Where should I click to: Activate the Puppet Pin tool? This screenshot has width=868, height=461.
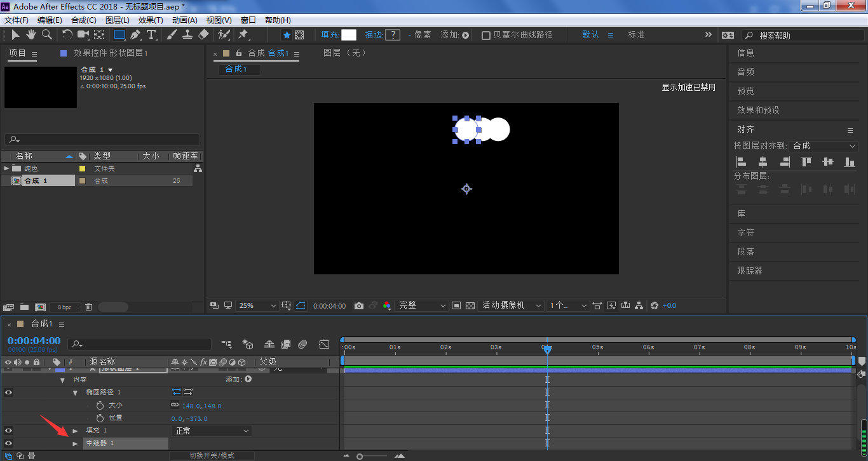[243, 35]
